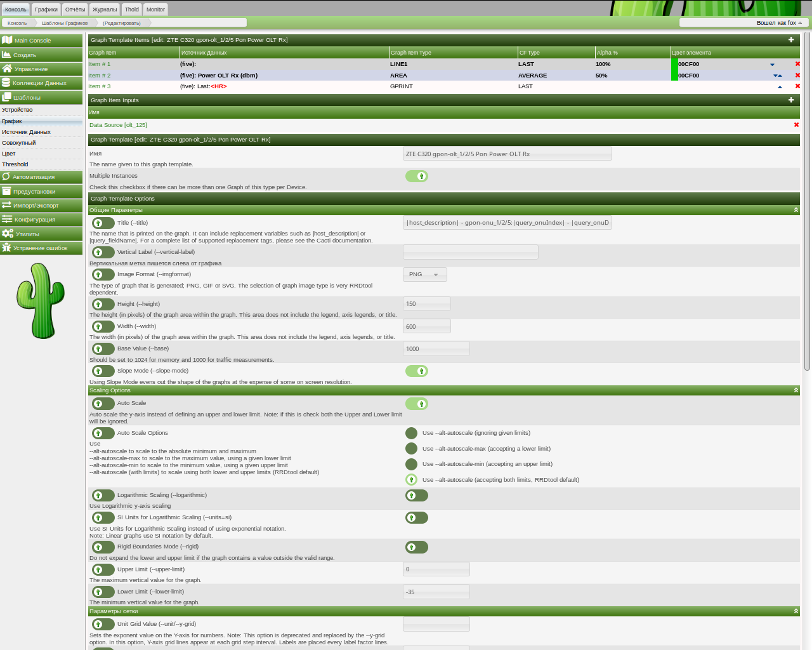Image resolution: width=812 pixels, height=650 pixels.
Task: Expand the Автоматизация sidebar menu
Action: 41,177
